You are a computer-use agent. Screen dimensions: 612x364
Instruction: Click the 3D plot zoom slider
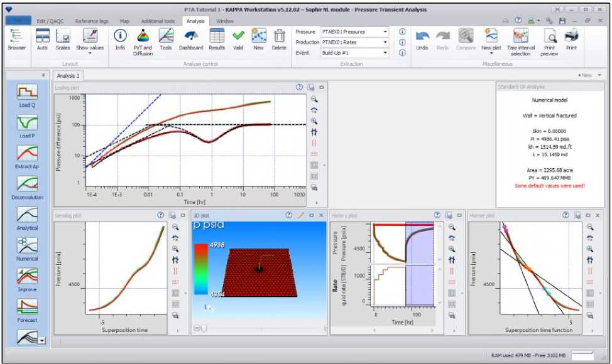click(200, 328)
